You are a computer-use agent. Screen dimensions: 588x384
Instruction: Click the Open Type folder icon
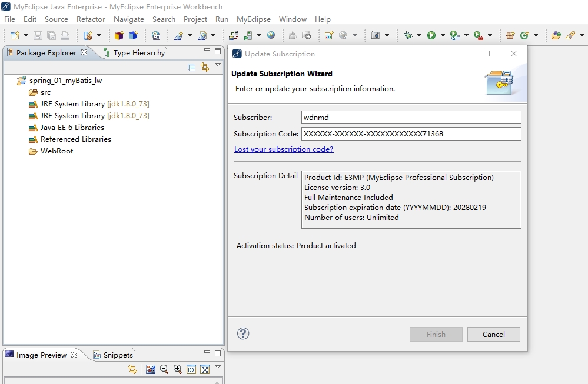tap(556, 36)
